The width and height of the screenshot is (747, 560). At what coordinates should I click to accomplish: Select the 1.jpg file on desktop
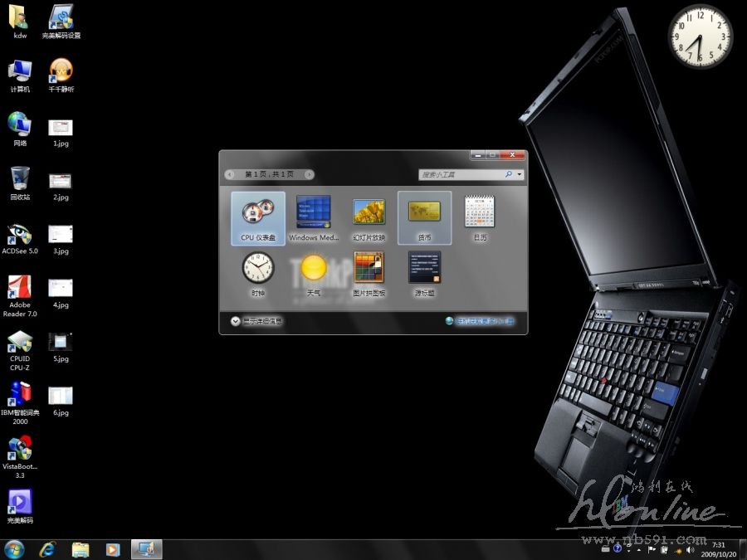click(x=61, y=134)
